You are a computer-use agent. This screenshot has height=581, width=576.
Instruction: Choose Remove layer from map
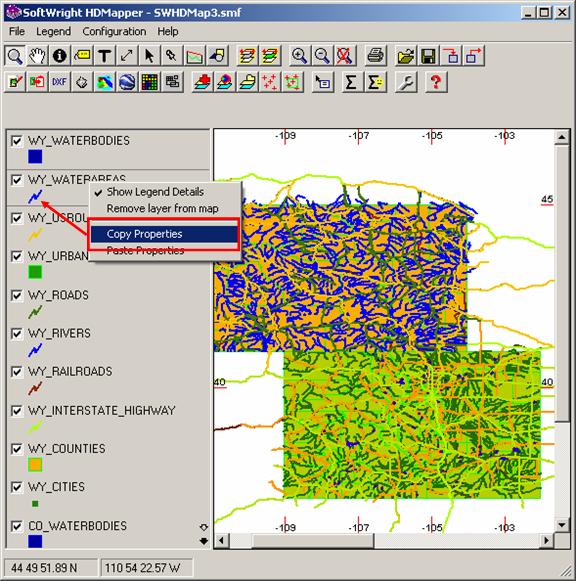[x=164, y=209]
